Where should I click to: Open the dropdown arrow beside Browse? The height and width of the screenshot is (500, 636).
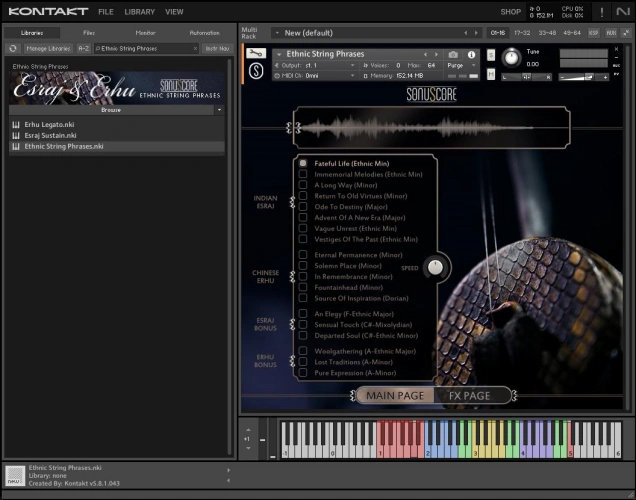point(219,110)
